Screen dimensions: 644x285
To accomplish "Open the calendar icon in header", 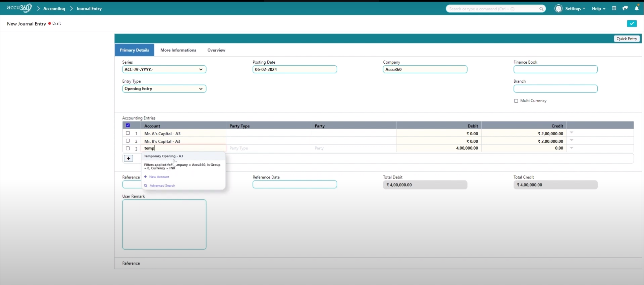I will [614, 8].
